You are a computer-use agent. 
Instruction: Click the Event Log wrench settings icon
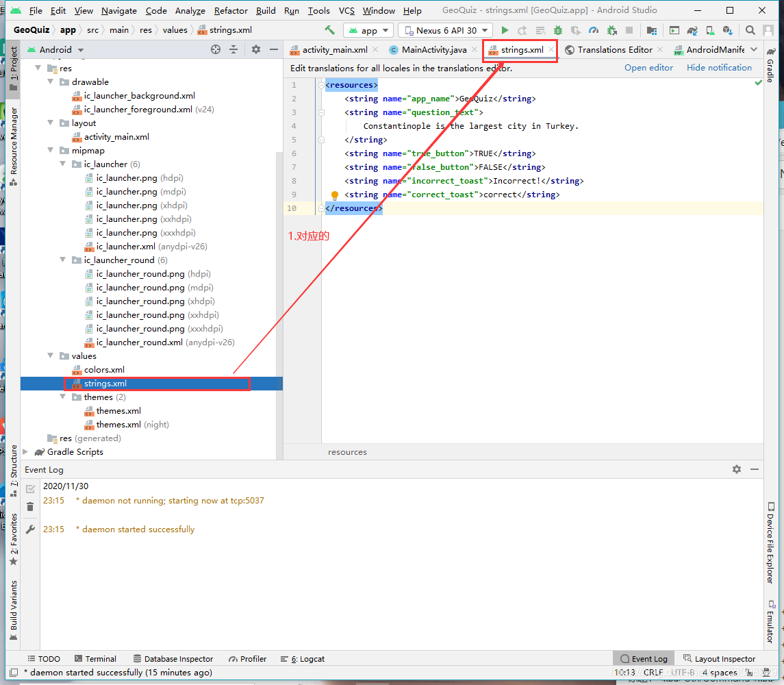(30, 530)
